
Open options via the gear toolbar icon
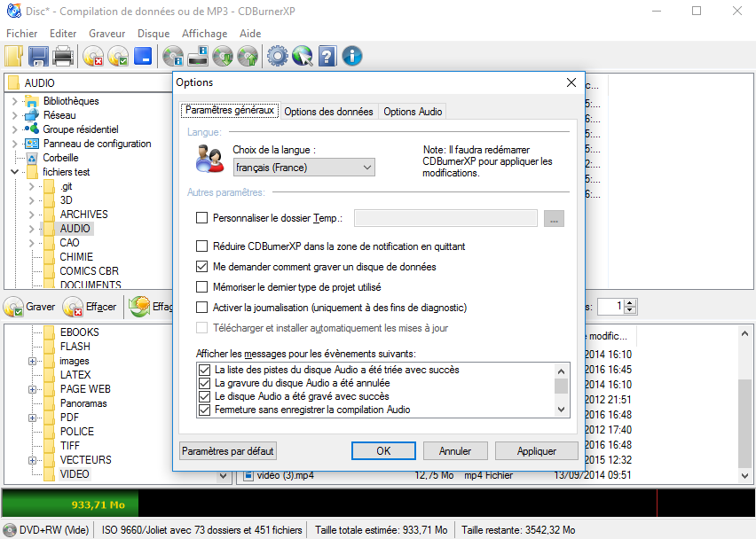[277, 56]
